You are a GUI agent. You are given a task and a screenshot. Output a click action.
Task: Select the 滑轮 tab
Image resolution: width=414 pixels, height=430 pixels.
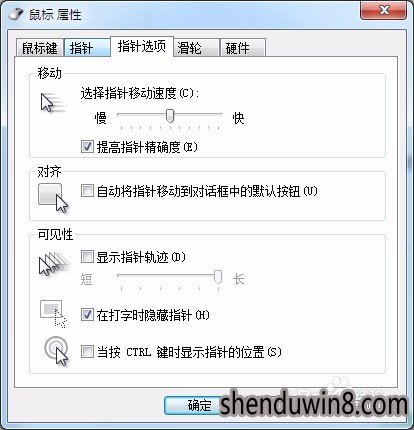(x=196, y=48)
